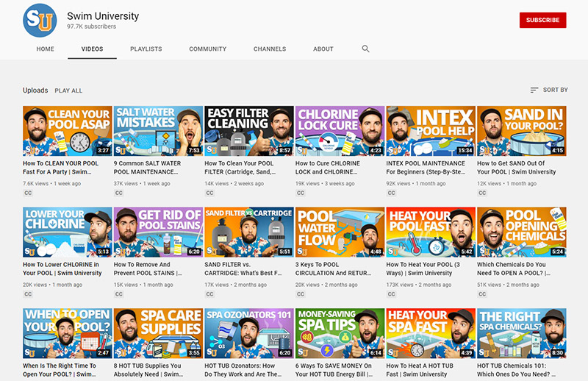Viewport: 588px width, 381px height.
Task: Open title How To Clean Your POOL FILTER
Action: 240,168
